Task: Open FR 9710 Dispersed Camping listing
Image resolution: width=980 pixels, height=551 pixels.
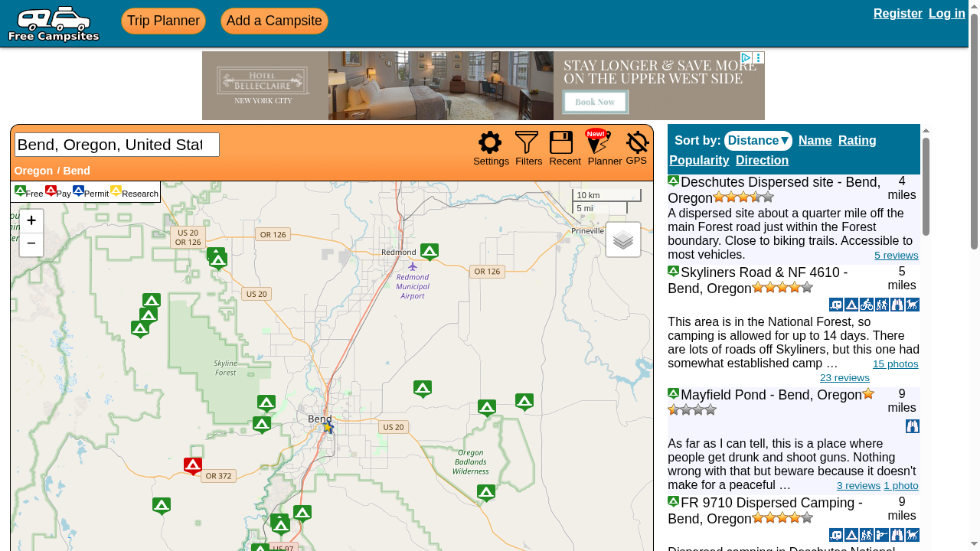Action: pos(766,510)
